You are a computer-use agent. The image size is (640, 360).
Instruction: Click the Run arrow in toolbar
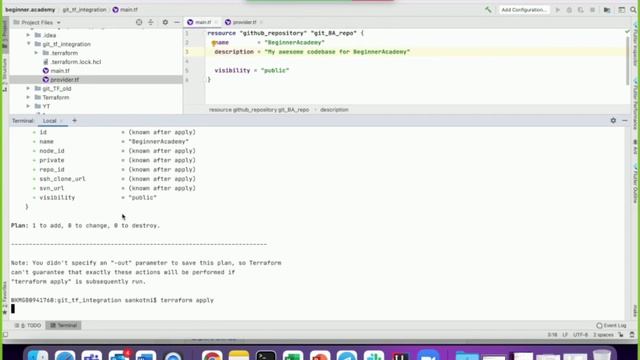558,10
